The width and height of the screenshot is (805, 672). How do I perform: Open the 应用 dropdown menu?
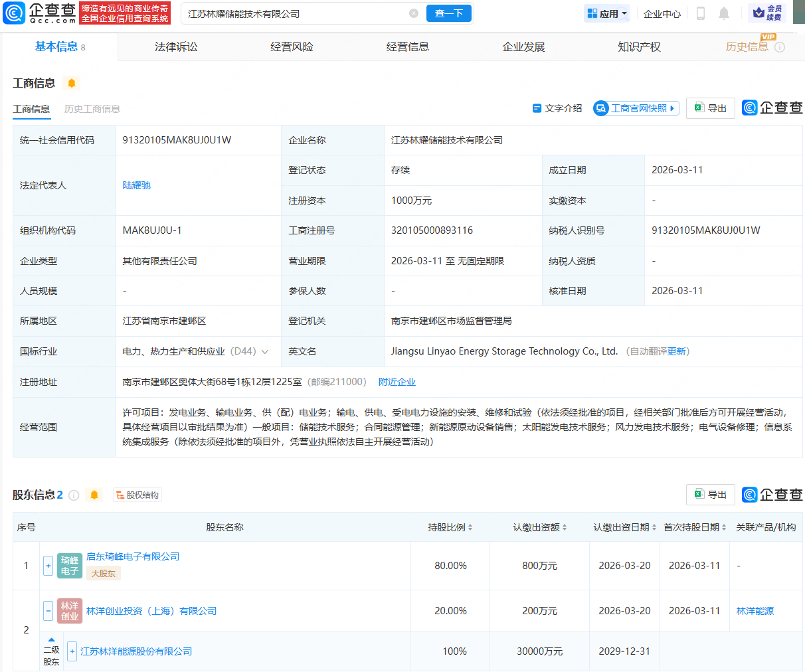(x=606, y=13)
